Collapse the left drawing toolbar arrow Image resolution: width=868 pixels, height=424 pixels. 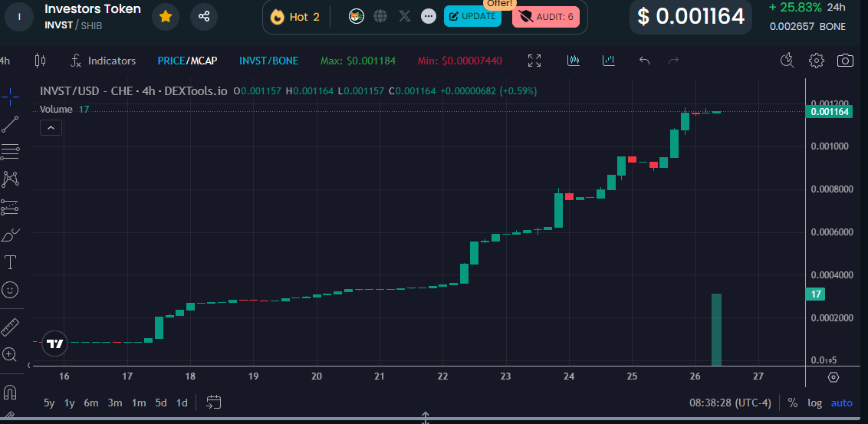[x=29, y=365]
